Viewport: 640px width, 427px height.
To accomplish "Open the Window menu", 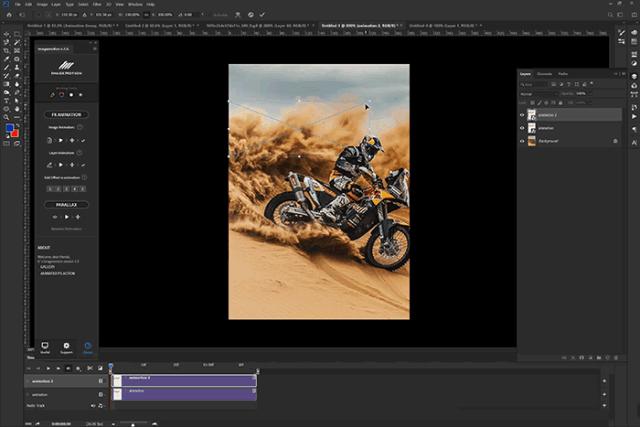I will click(135, 4).
